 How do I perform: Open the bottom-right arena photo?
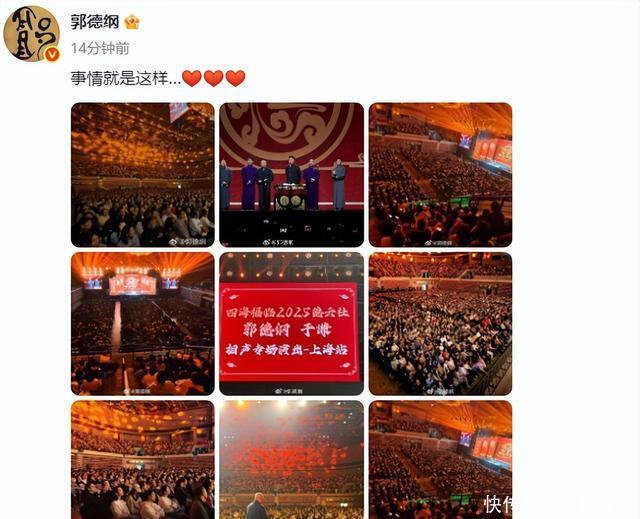click(x=440, y=460)
